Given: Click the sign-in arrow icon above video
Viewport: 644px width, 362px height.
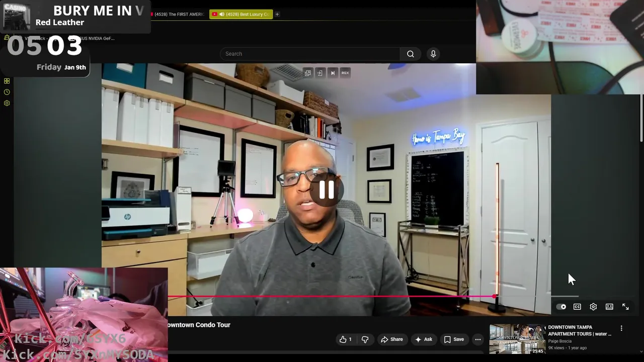Looking at the screenshot, I should click(x=319, y=73).
